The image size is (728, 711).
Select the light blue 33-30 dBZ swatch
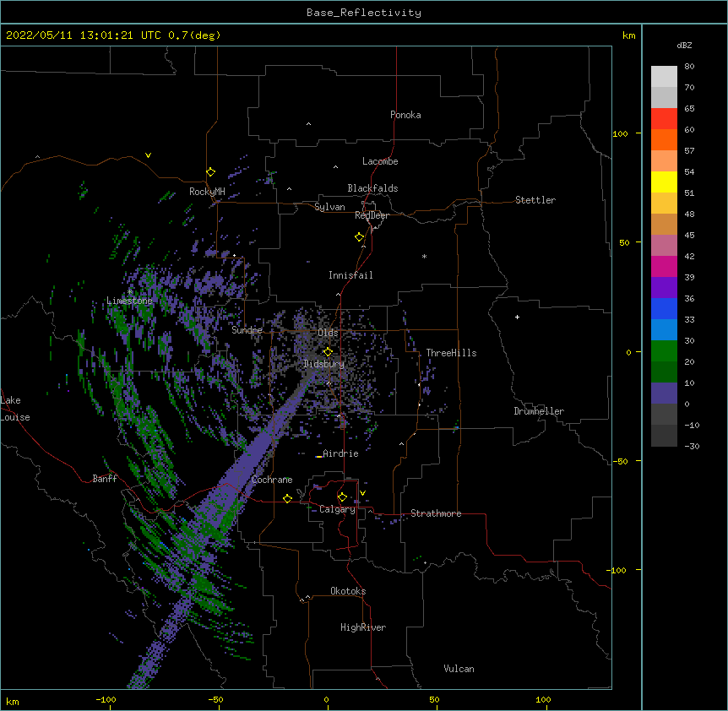664,329
